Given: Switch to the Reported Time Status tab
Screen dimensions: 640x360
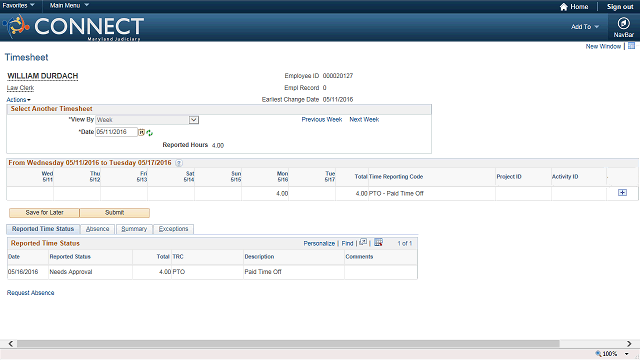Looking at the screenshot, I should (x=43, y=229).
